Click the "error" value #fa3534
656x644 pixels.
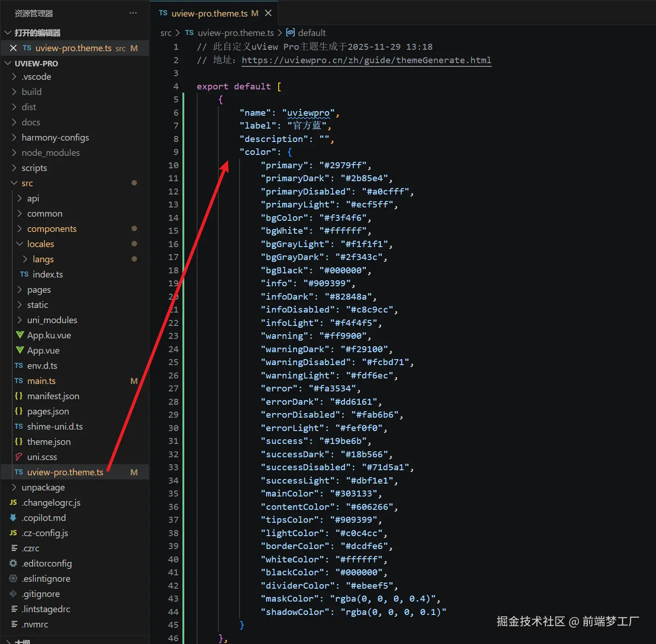(x=333, y=388)
